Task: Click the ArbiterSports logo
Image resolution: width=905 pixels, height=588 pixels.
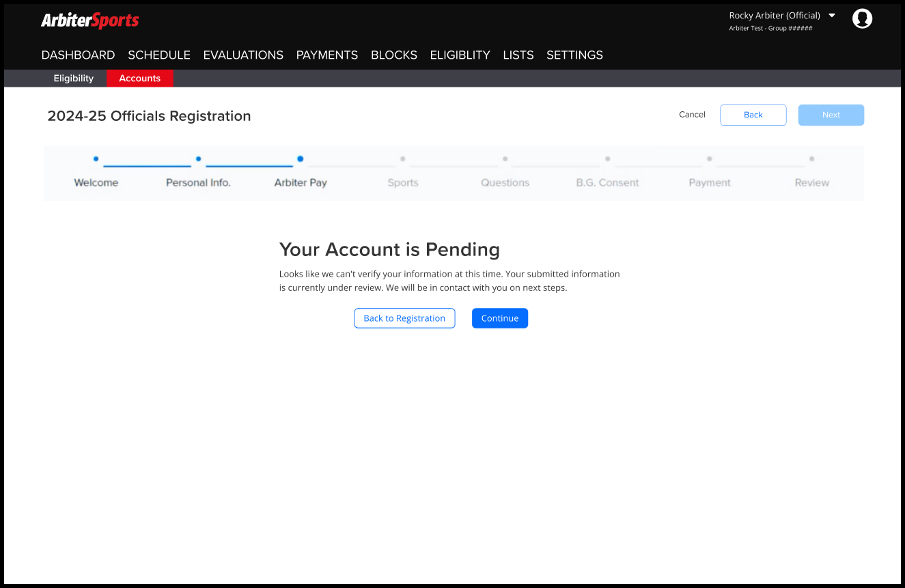Action: 90,20
